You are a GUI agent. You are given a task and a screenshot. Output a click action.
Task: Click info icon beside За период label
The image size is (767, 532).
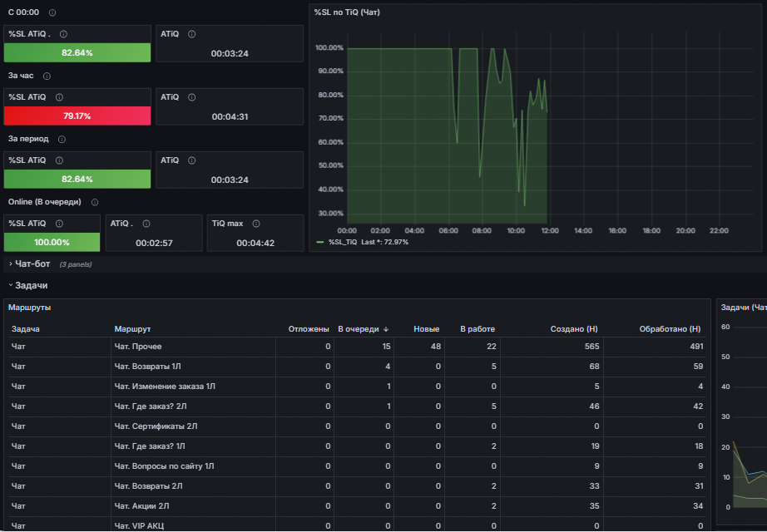[x=62, y=140]
